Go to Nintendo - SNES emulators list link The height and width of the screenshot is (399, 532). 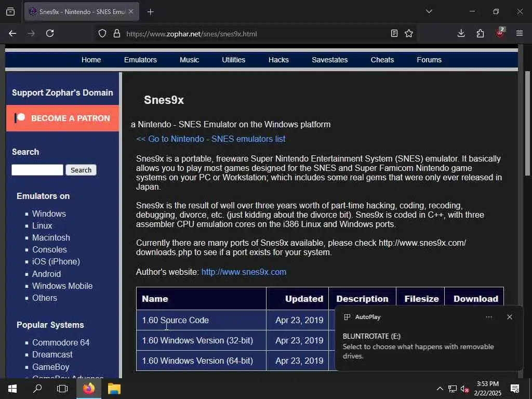(x=210, y=139)
